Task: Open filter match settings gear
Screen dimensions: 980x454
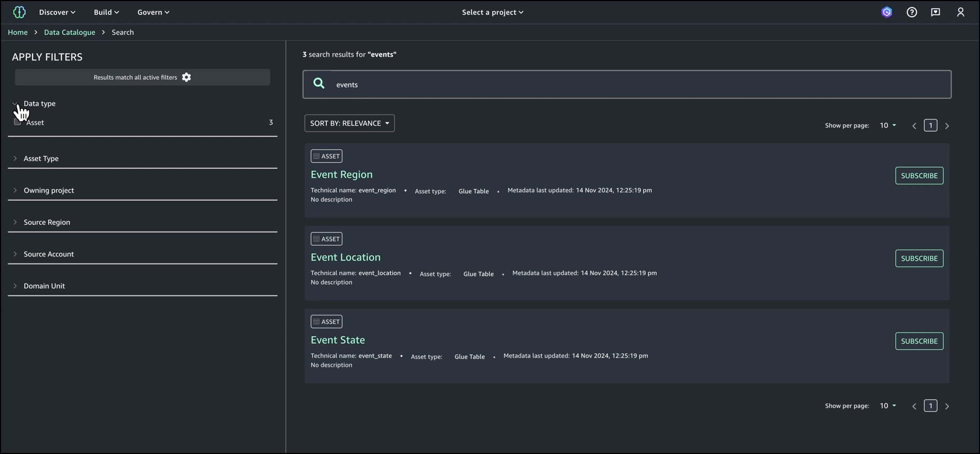Action: [186, 77]
